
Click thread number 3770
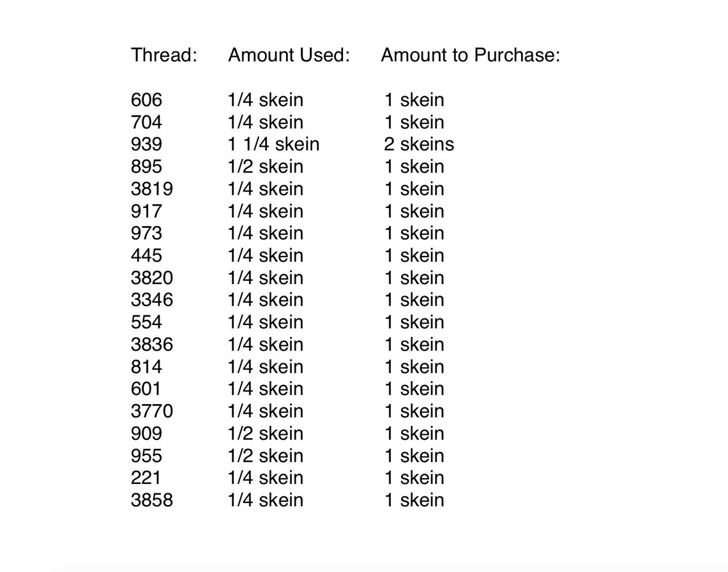coord(152,411)
